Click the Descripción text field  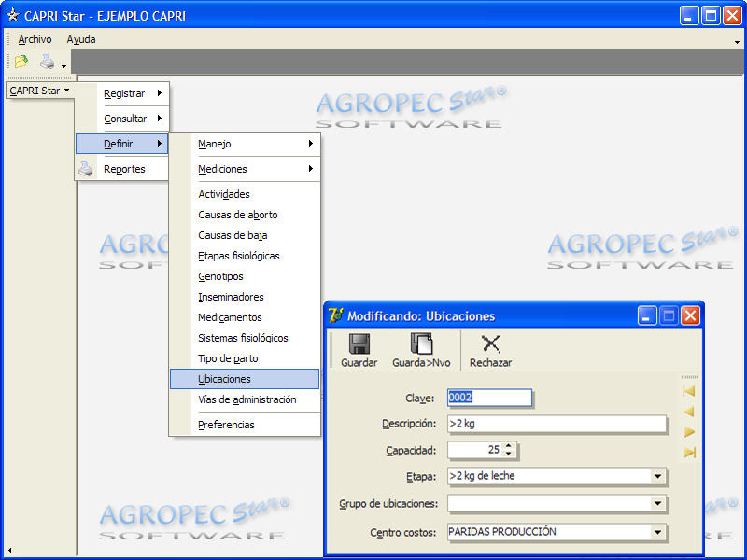557,424
